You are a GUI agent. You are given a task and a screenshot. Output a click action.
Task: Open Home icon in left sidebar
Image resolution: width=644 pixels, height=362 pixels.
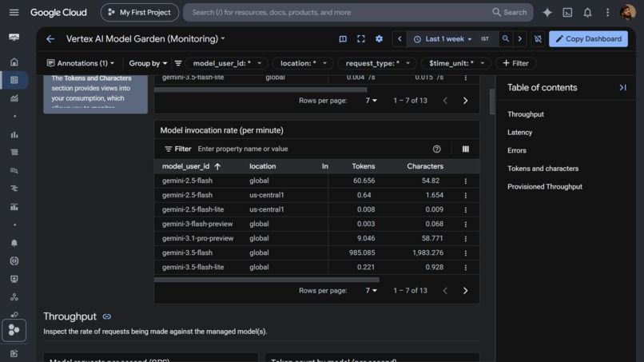coord(14,62)
